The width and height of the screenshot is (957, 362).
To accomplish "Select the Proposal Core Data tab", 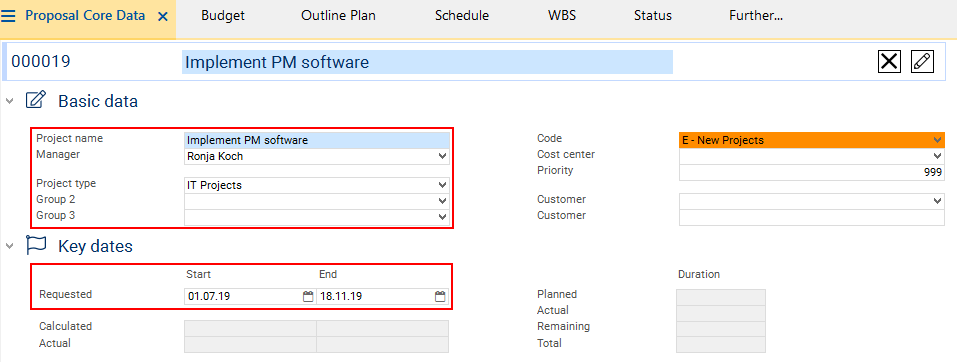I will [x=85, y=16].
